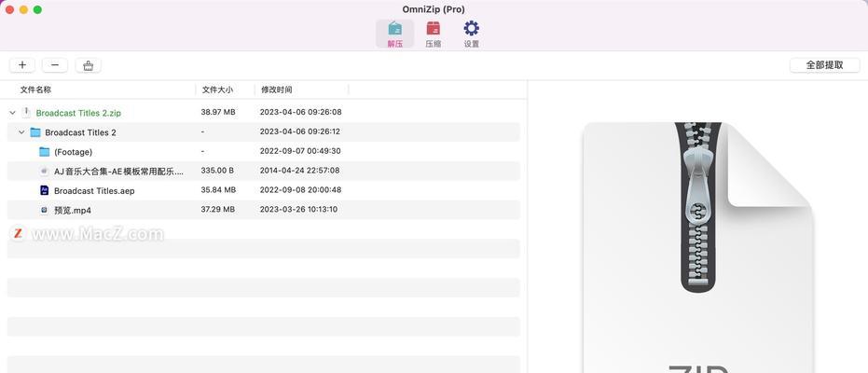Image resolution: width=868 pixels, height=373 pixels.
Task: Click the date 2023-04-06 09:26:12
Action: 299,131
